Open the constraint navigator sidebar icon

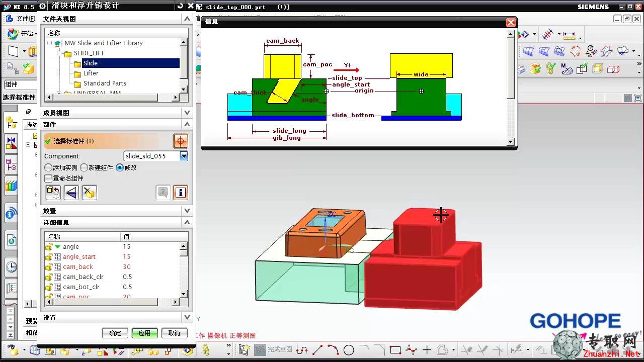click(x=11, y=143)
